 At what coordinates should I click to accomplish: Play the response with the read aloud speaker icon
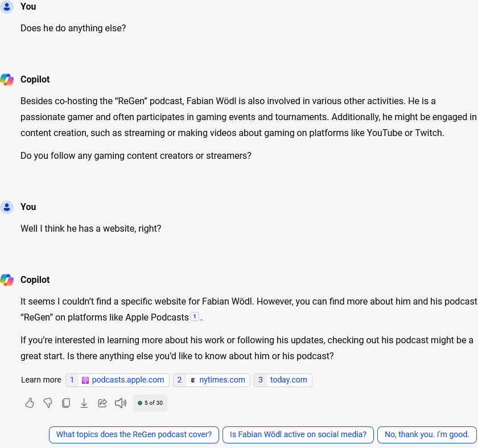click(x=121, y=403)
